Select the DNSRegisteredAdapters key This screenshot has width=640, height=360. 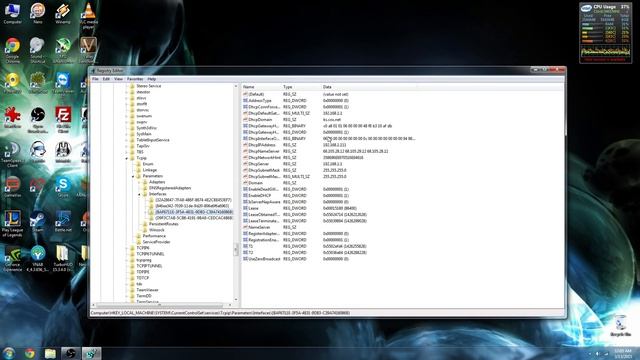point(170,188)
